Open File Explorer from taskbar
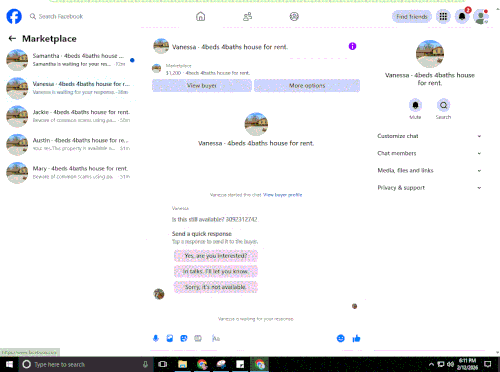Image resolution: width=500 pixels, height=372 pixels. pos(182,364)
